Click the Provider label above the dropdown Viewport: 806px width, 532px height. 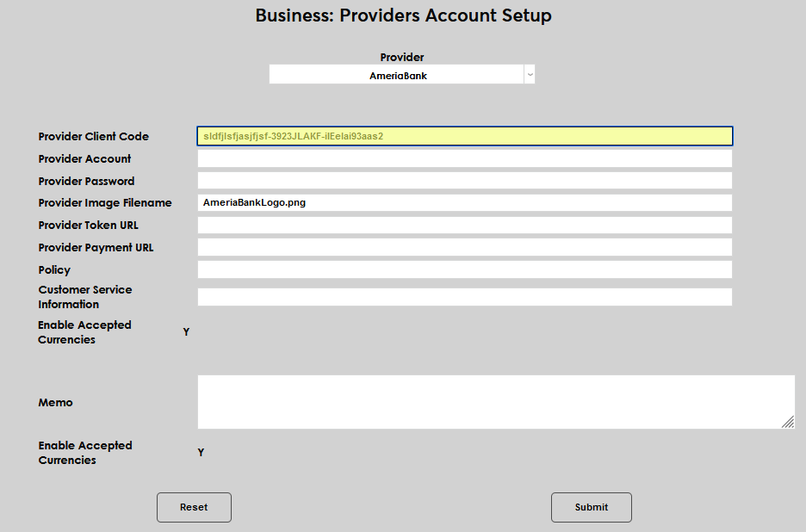click(x=402, y=58)
